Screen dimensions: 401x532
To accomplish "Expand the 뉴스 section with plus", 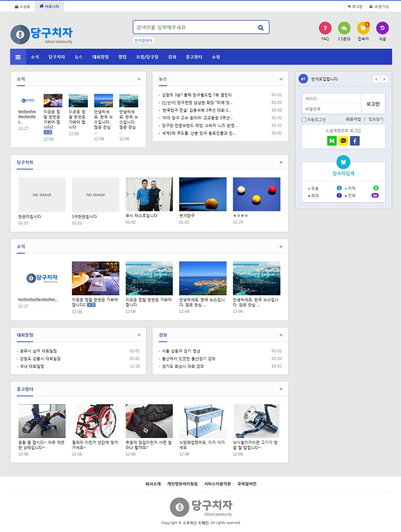I will (x=281, y=79).
